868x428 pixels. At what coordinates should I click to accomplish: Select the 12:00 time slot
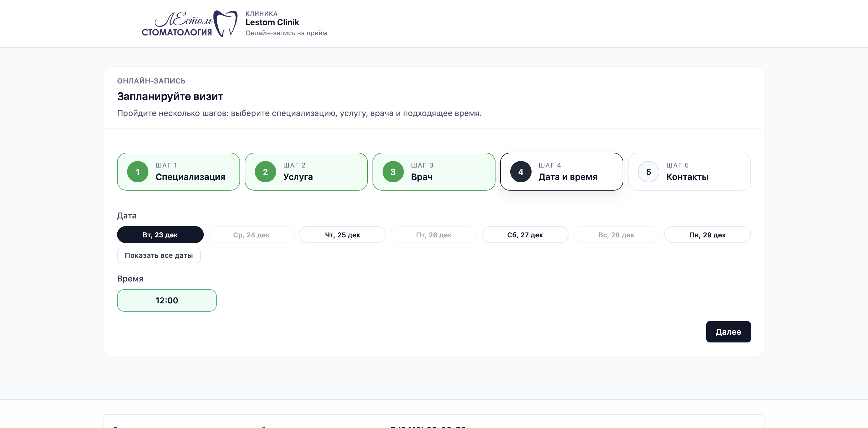point(166,300)
